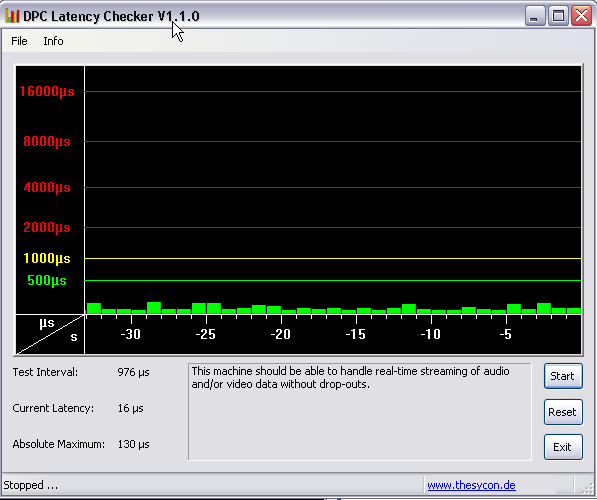Open the Info menu
The height and width of the screenshot is (500, 597).
53,41
